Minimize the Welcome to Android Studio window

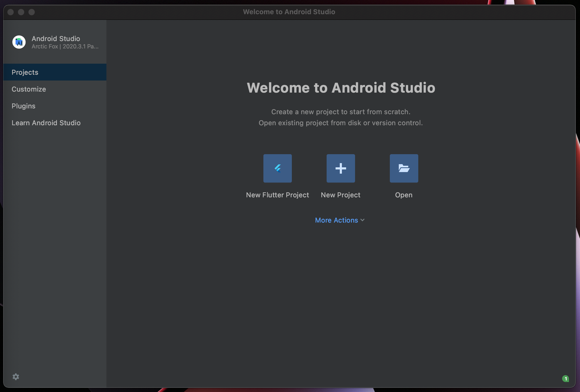[x=21, y=12]
